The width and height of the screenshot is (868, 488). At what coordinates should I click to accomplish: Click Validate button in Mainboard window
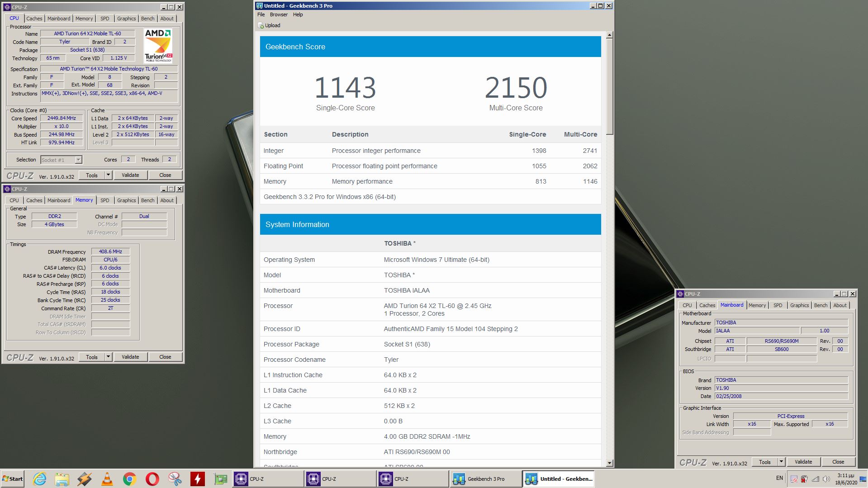(803, 462)
